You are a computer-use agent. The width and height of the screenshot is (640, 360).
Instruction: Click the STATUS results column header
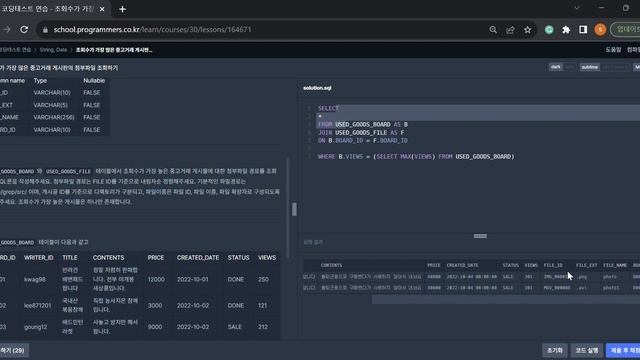point(510,265)
